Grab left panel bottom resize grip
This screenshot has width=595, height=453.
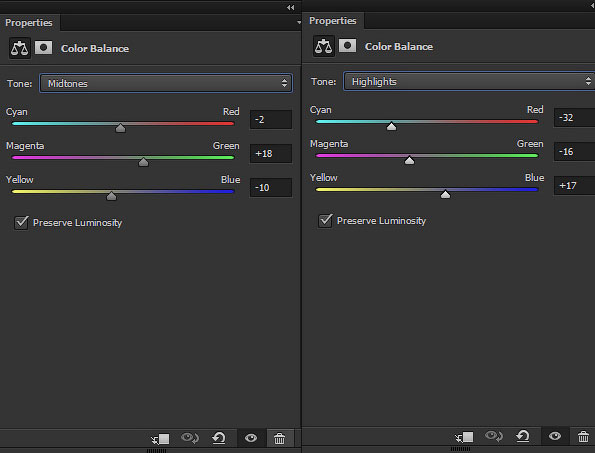tap(156, 451)
